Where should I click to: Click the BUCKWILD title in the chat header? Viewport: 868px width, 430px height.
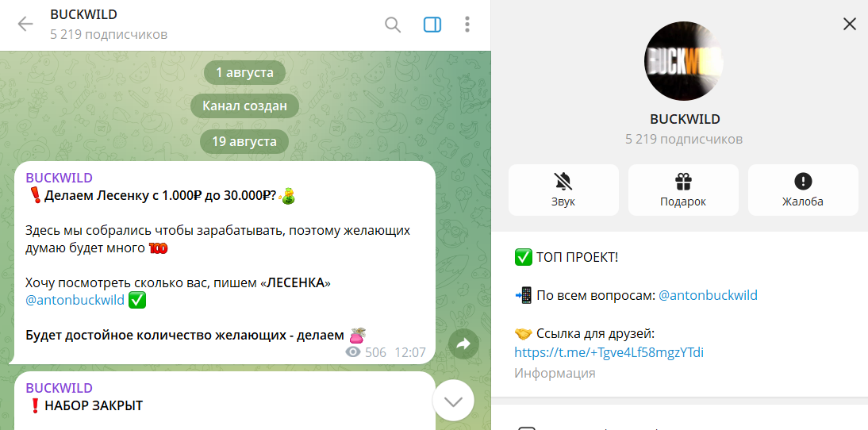[x=83, y=15]
